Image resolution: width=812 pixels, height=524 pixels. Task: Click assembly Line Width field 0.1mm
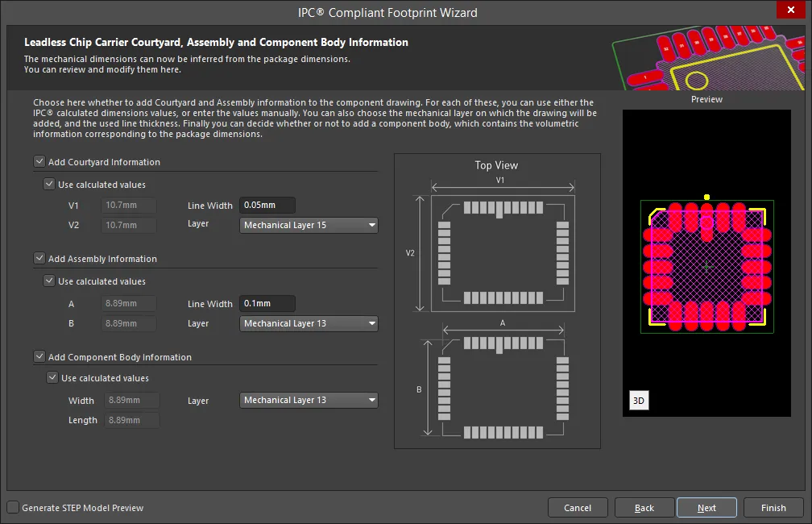267,303
